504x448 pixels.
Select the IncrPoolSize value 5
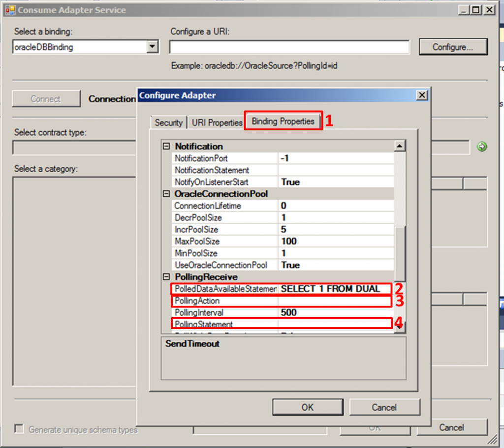tap(283, 229)
